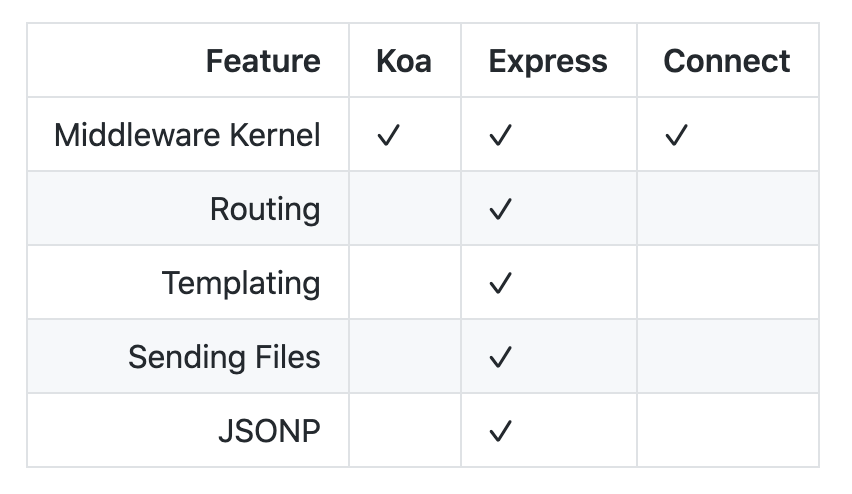The height and width of the screenshot is (494, 852).
Task: Click the Express checkmark in Templating row
Action: 500,283
